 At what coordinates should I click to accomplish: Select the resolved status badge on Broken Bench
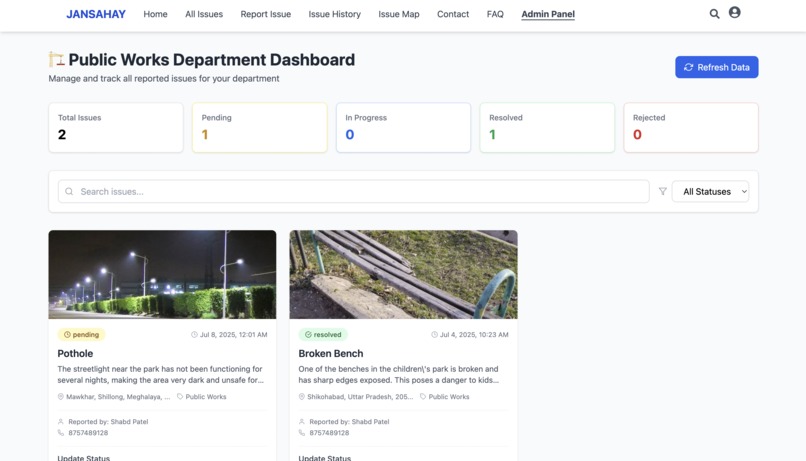pyautogui.click(x=323, y=335)
